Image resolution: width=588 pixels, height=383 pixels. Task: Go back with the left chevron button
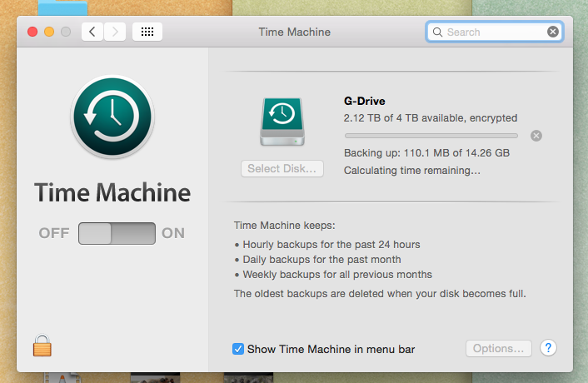[92, 32]
